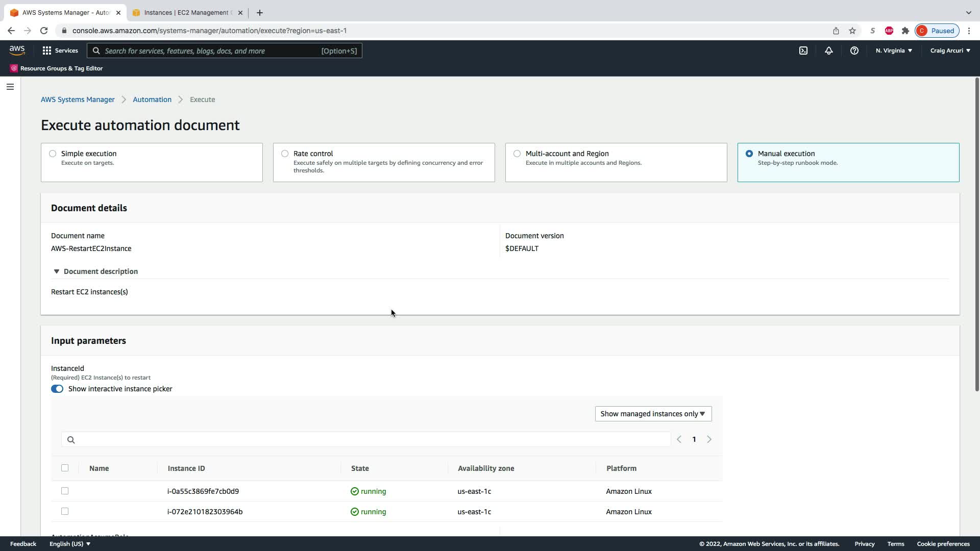Image resolution: width=980 pixels, height=551 pixels.
Task: Bookmark this page with the star icon
Action: pyautogui.click(x=852, y=31)
